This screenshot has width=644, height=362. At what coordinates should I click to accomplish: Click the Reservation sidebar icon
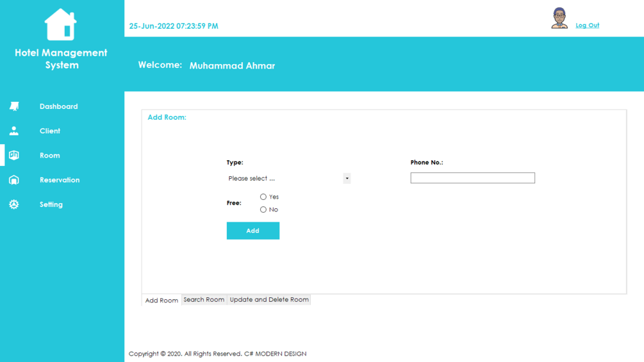[14, 180]
